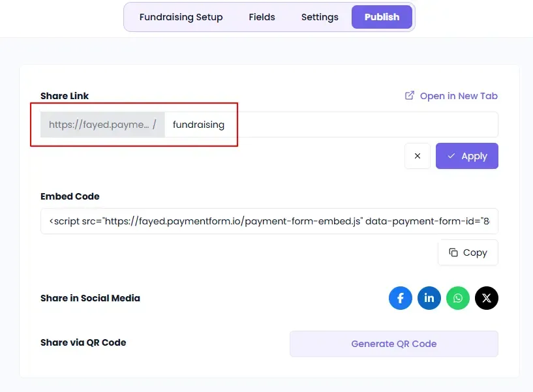
Task: Click the checkmark icon in Apply button
Action: [x=451, y=156]
